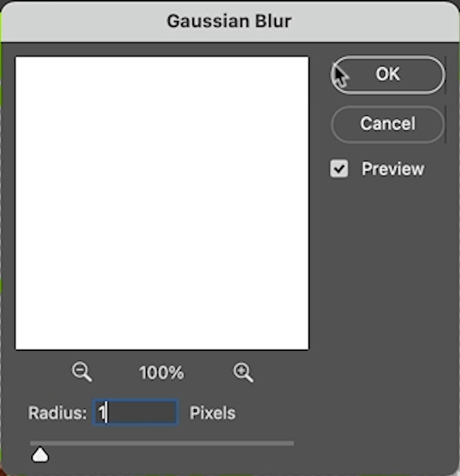Confirm the blur with OK

[388, 75]
